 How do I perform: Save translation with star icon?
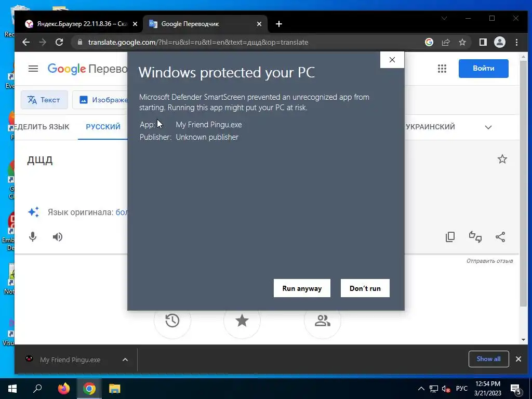click(x=502, y=159)
